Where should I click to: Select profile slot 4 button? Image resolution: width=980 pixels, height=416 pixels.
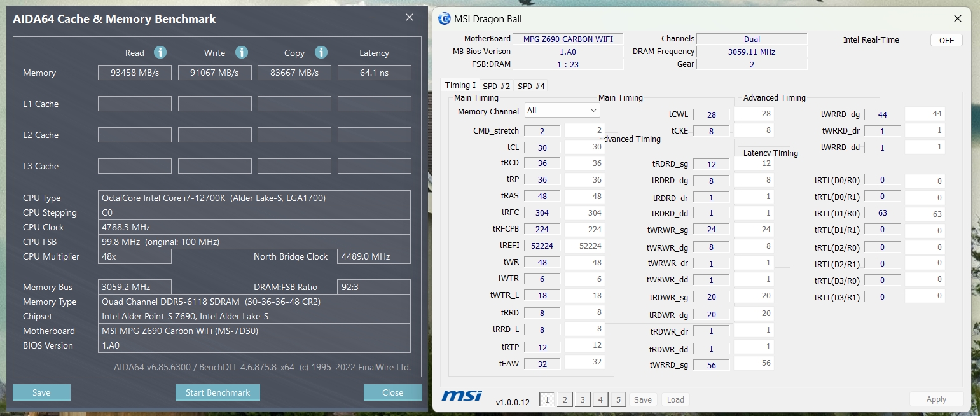(600, 399)
